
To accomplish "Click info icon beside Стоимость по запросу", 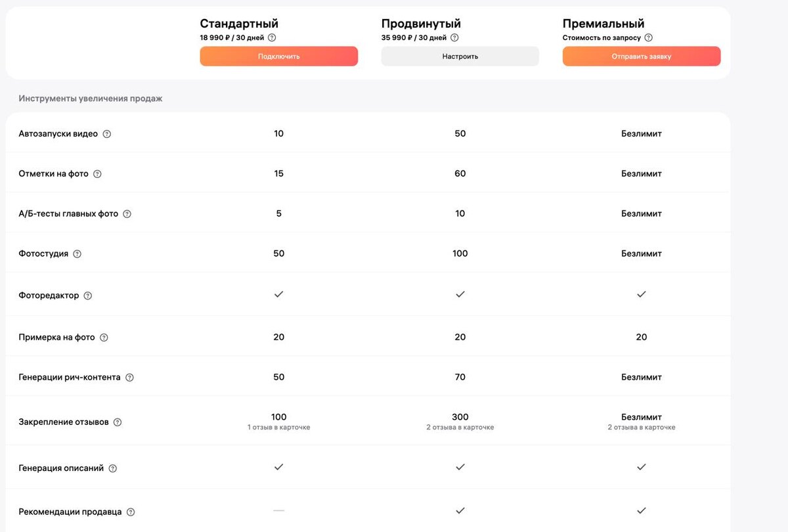I will pyautogui.click(x=649, y=38).
